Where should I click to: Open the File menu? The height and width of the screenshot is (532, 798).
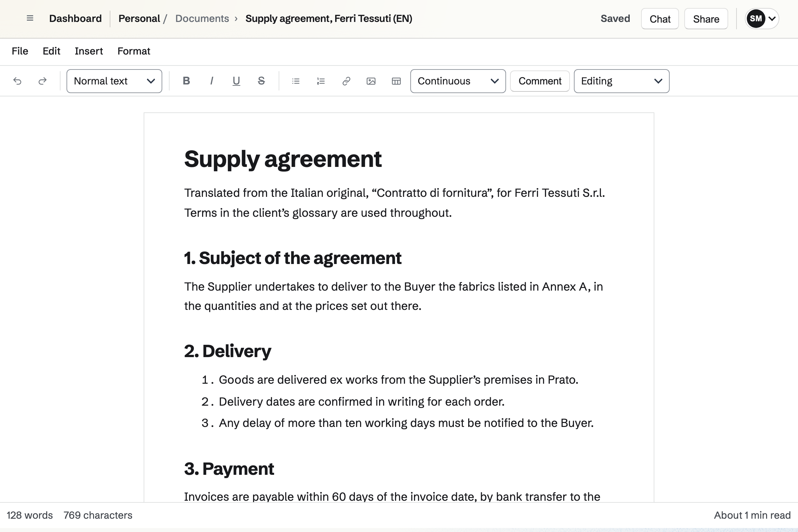point(20,51)
